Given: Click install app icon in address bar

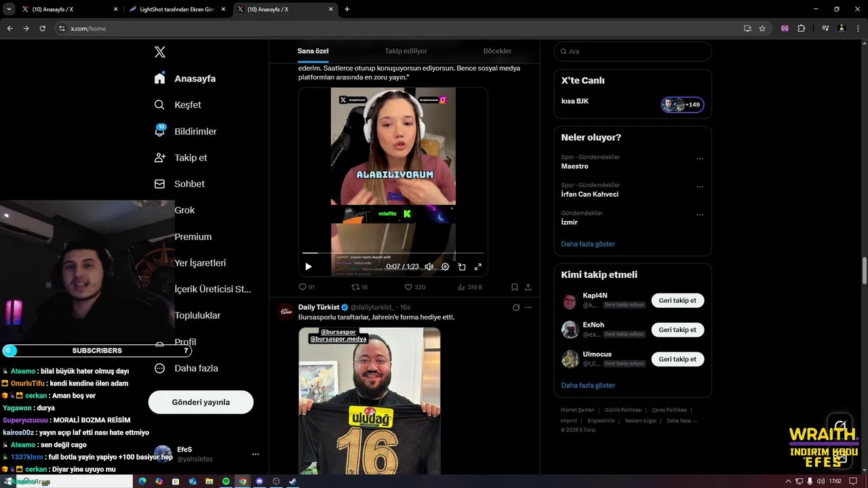Looking at the screenshot, I should pos(747,28).
